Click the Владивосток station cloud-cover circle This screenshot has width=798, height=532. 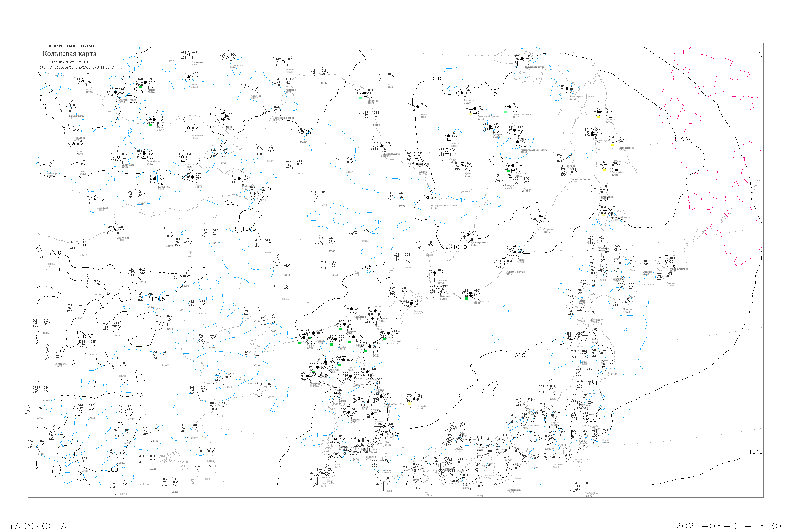437,289
